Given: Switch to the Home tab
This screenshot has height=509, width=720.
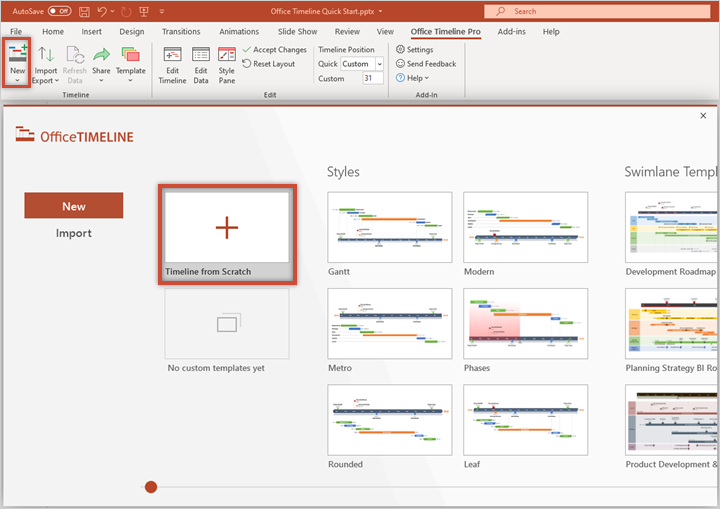Looking at the screenshot, I should click(53, 32).
